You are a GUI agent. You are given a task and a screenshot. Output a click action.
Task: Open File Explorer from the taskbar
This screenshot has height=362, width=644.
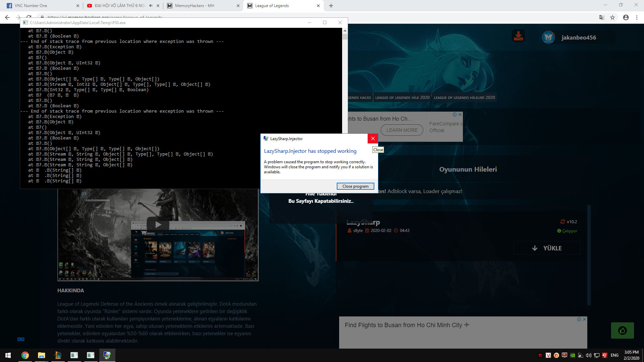point(41,355)
